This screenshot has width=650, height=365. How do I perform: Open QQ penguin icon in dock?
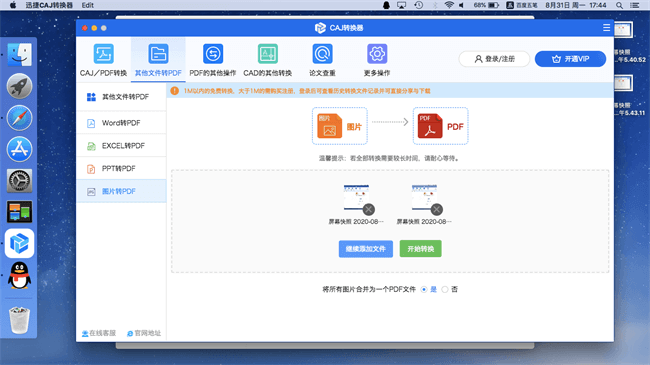(19, 275)
